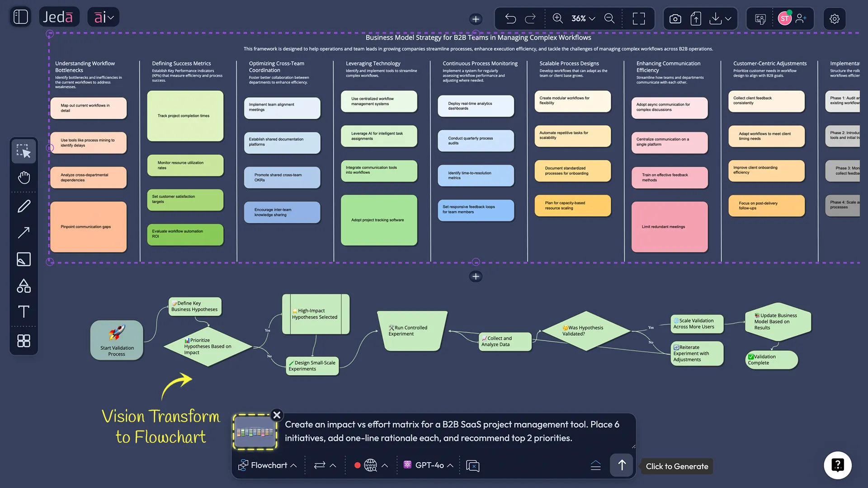
Task: Toggle fullscreen canvas view
Action: click(639, 19)
